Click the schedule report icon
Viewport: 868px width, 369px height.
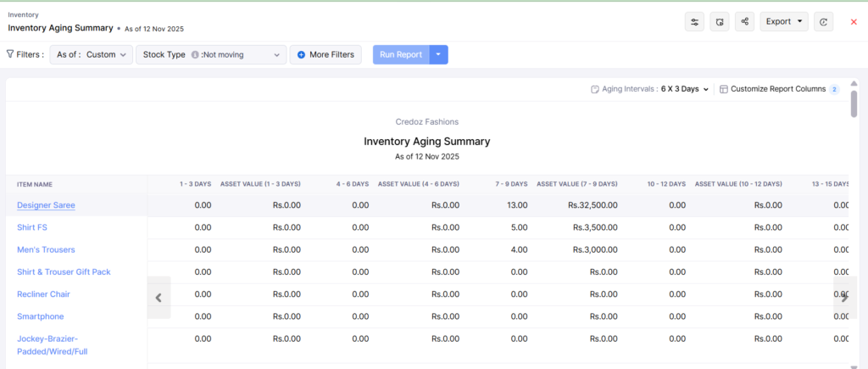720,22
